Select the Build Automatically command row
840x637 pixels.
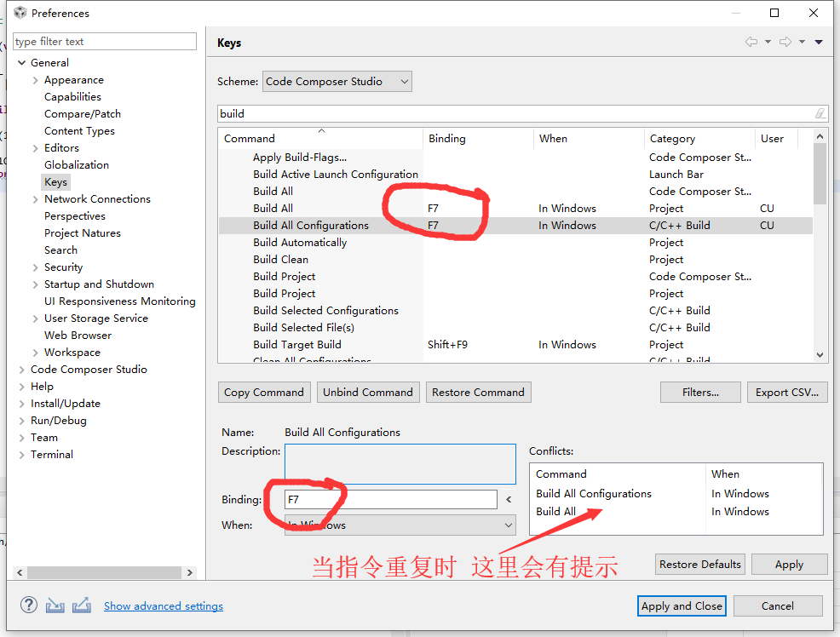515,243
